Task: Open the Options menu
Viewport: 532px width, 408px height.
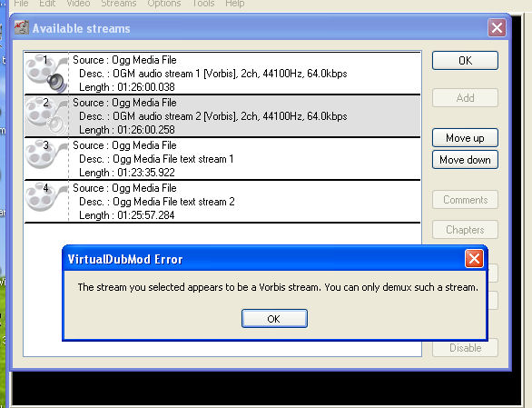Action: pos(164,4)
